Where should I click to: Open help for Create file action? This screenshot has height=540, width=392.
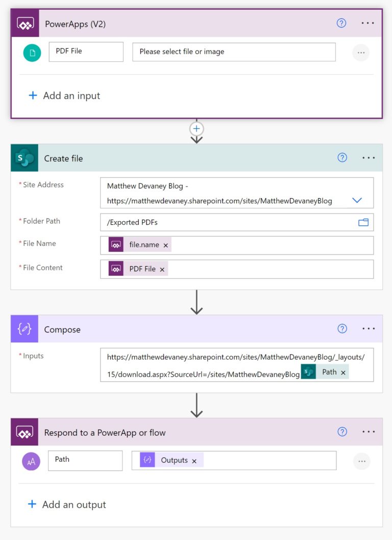(x=342, y=158)
